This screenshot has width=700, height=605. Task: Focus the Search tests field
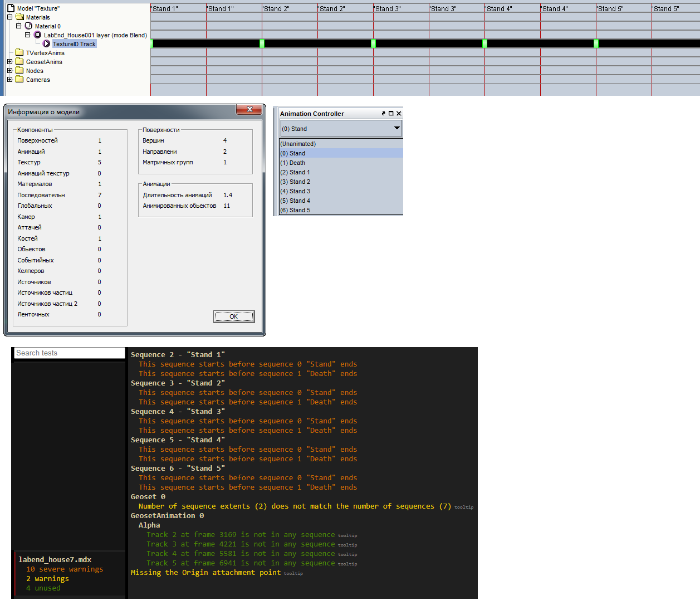(70, 353)
